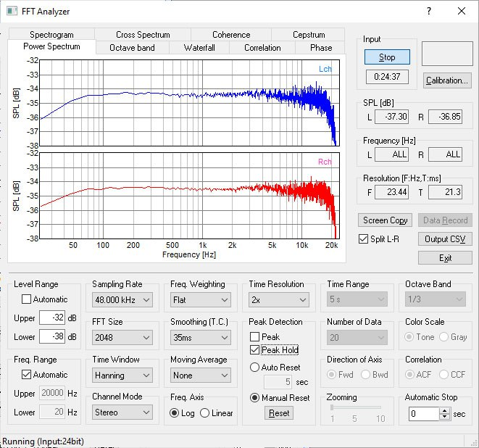
Task: Close the FFT Analyzer window
Action: [x=462, y=12]
